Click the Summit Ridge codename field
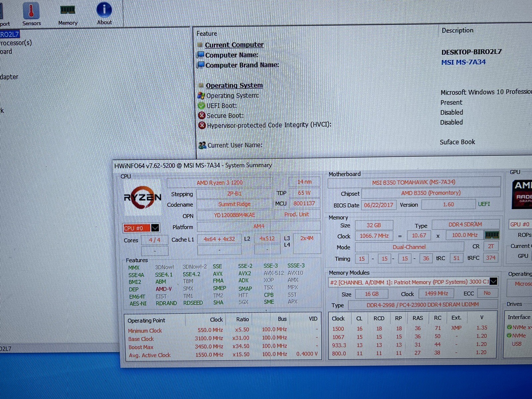Viewport: 532px width, 399px height. pos(234,204)
